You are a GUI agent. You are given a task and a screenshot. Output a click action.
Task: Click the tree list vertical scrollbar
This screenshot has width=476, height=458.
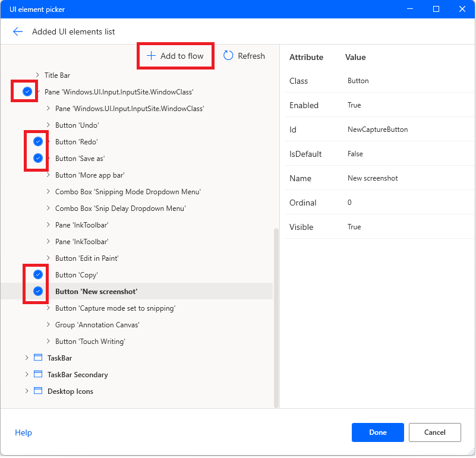click(x=276, y=318)
